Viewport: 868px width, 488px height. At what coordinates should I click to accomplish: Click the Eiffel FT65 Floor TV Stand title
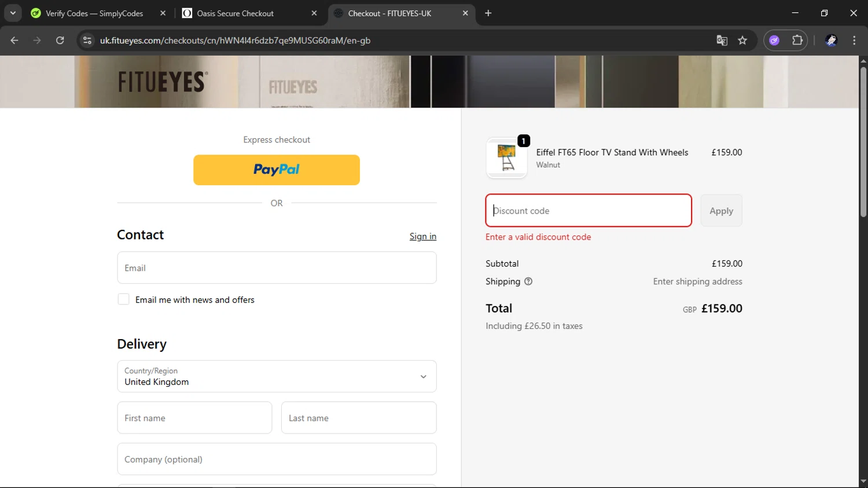click(612, 152)
